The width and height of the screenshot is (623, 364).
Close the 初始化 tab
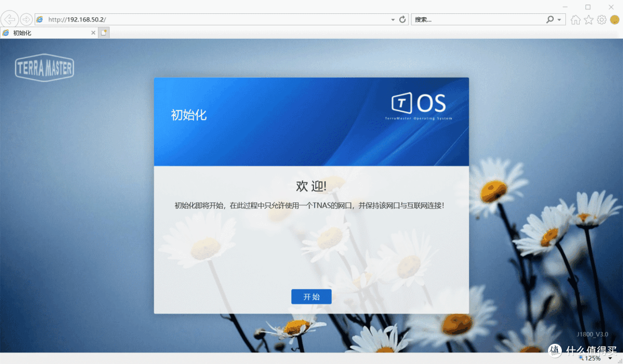[x=93, y=33]
